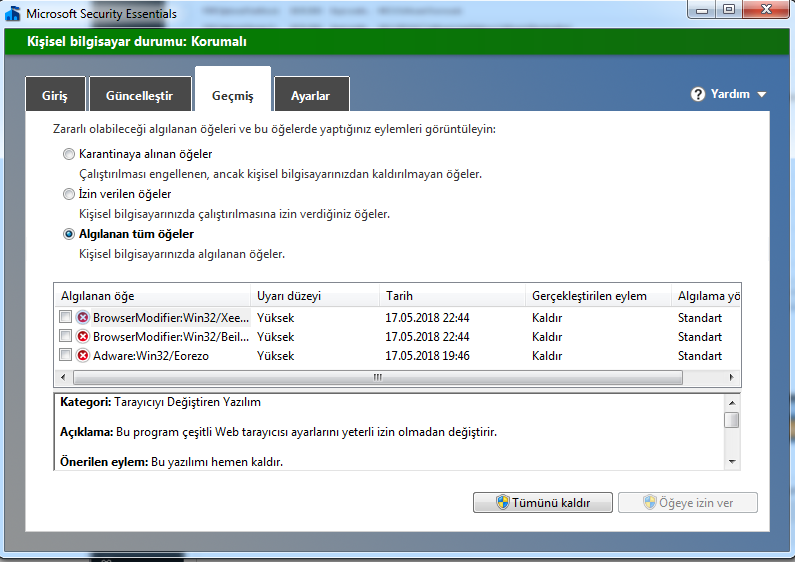Image resolution: width=795 pixels, height=562 pixels.
Task: Select the BrowserModifier:Win32/Beil... entry
Action: click(x=171, y=336)
